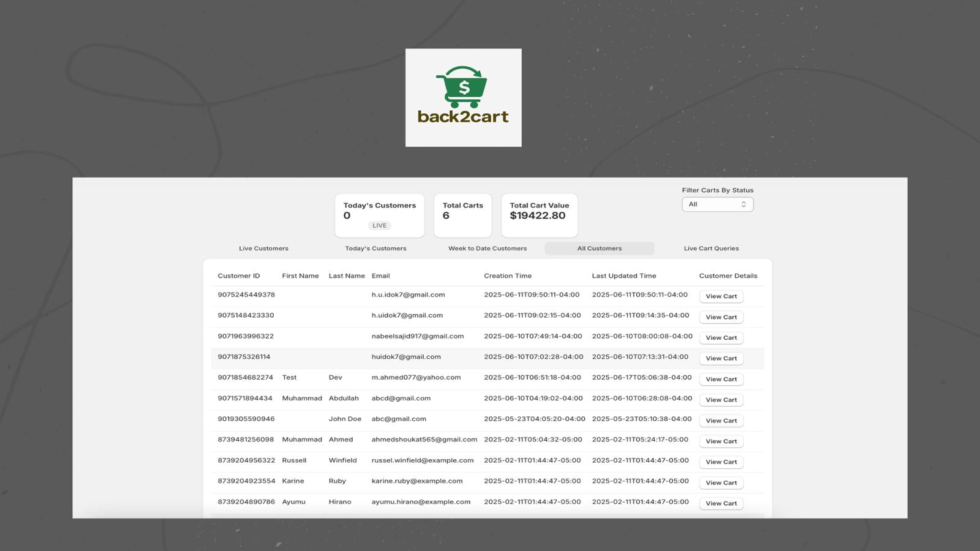Click the Total Carts stat card
Image resolution: width=980 pixels, height=551 pixels.
463,216
